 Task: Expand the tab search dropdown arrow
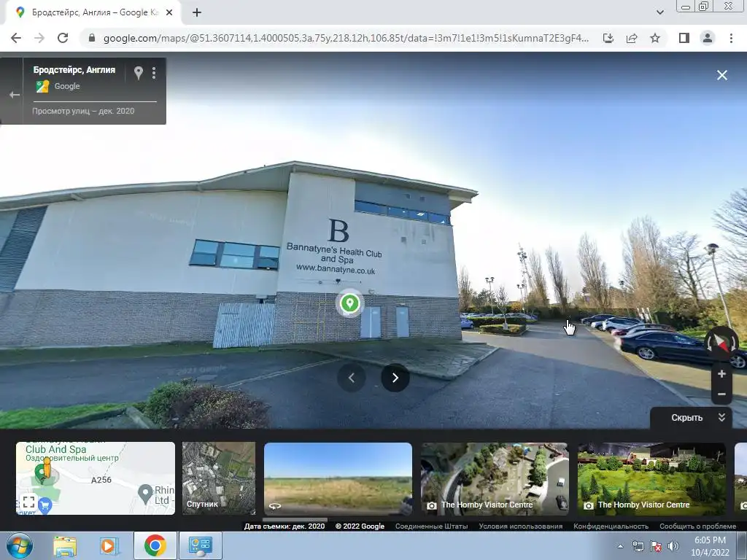pyautogui.click(x=659, y=12)
